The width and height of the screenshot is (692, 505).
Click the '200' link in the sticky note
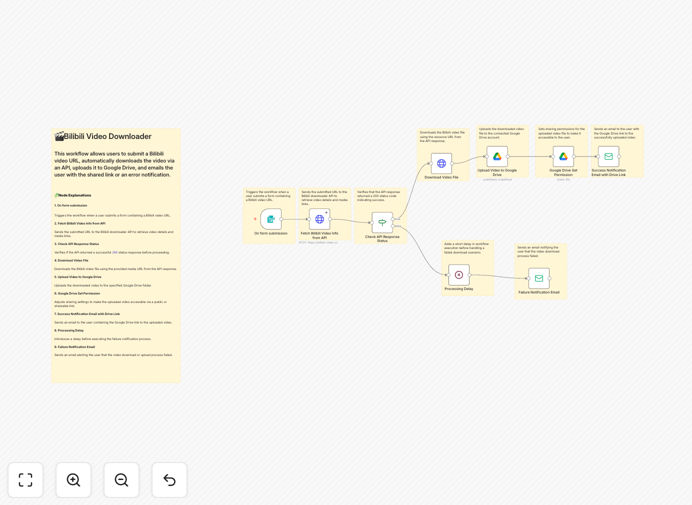tap(115, 252)
